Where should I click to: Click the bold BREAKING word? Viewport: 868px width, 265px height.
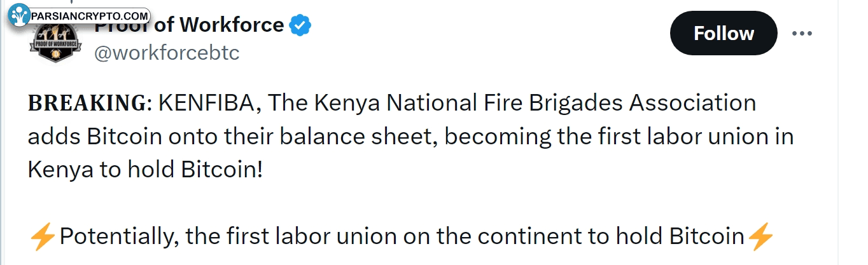pos(87,102)
